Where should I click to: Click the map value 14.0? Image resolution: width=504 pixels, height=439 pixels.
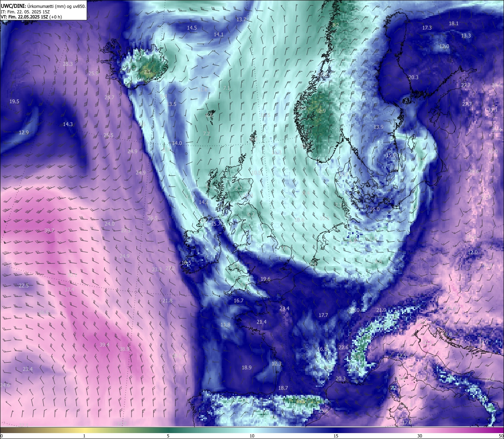point(177,143)
